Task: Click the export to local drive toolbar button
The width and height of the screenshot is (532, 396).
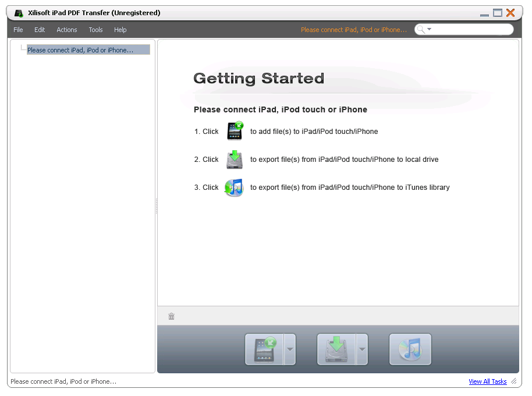Action: [x=336, y=349]
